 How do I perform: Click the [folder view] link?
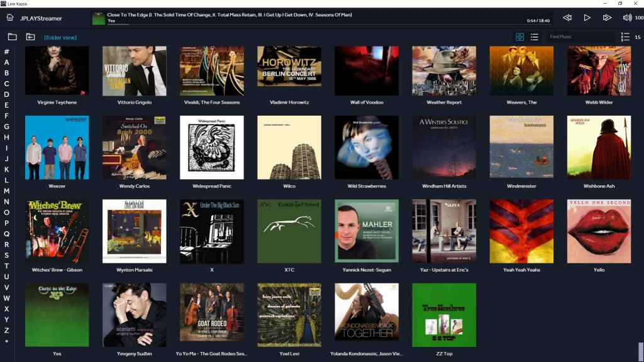click(x=60, y=37)
